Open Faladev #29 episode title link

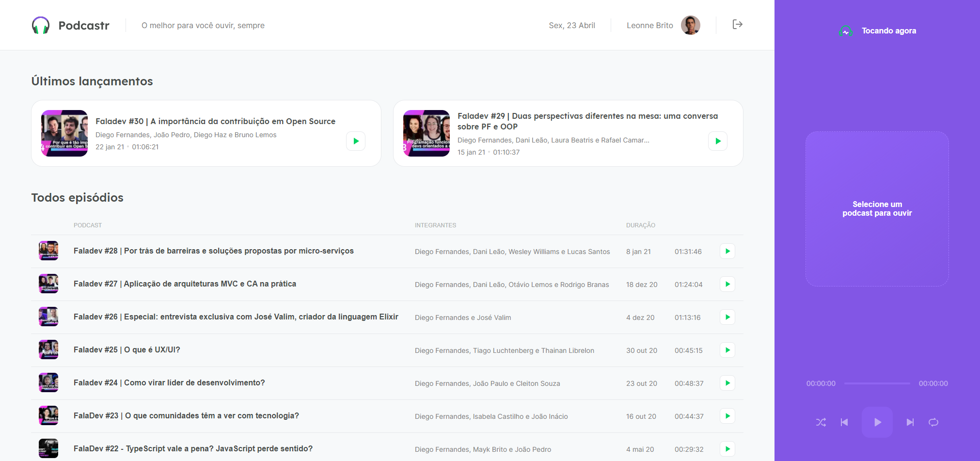[x=587, y=121]
